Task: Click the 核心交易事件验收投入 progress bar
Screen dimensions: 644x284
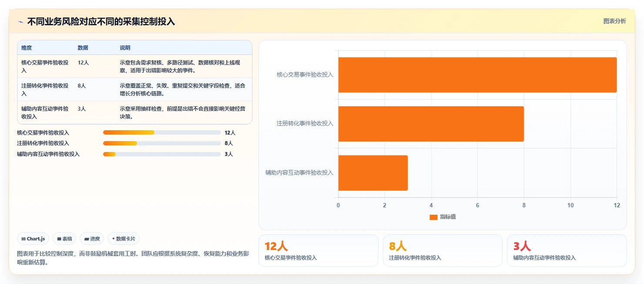Action: tap(162, 132)
